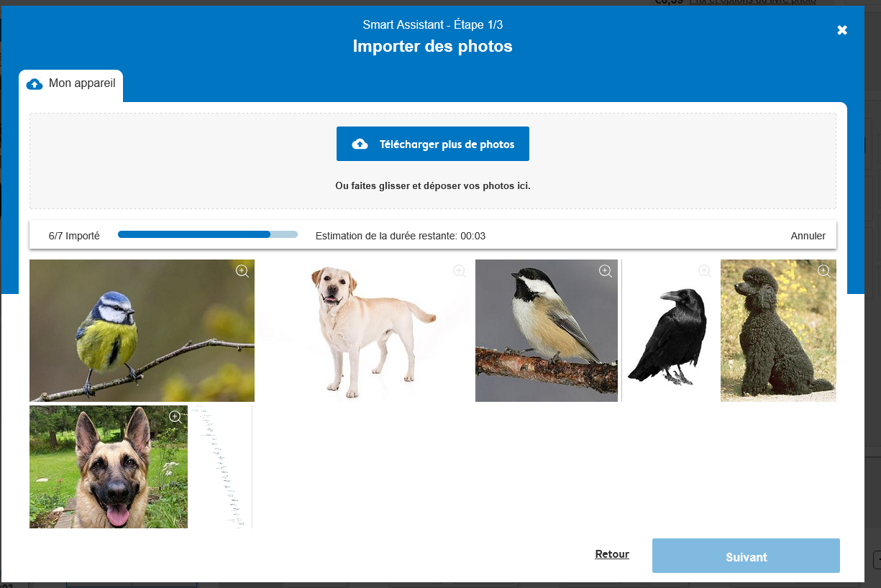This screenshot has width=881, height=588.
Task: Zoom the German shepherd photo via magnifier icon
Action: click(175, 417)
